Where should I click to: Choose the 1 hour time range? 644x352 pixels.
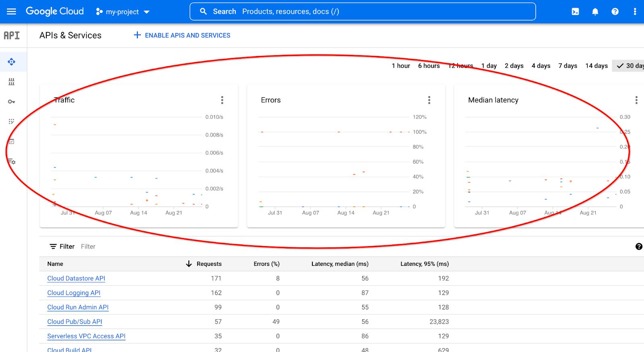(400, 66)
